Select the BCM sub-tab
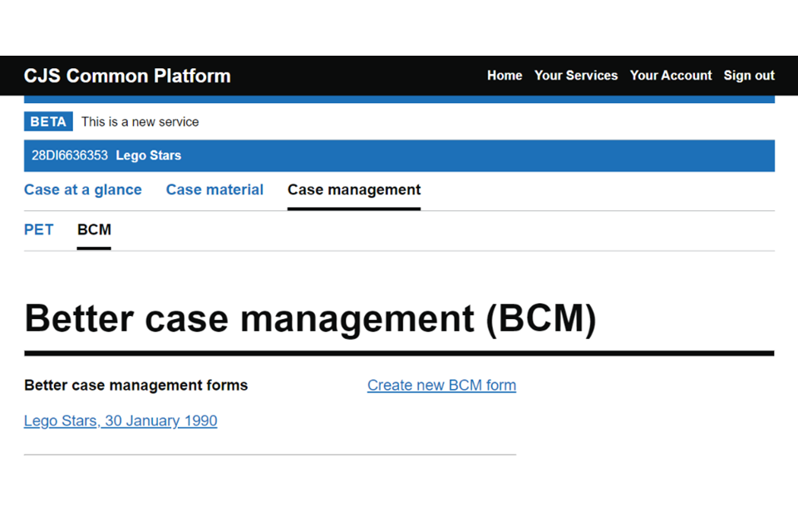This screenshot has width=798, height=532. click(x=94, y=229)
